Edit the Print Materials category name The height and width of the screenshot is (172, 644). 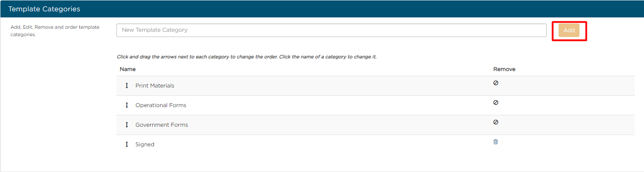tap(155, 86)
